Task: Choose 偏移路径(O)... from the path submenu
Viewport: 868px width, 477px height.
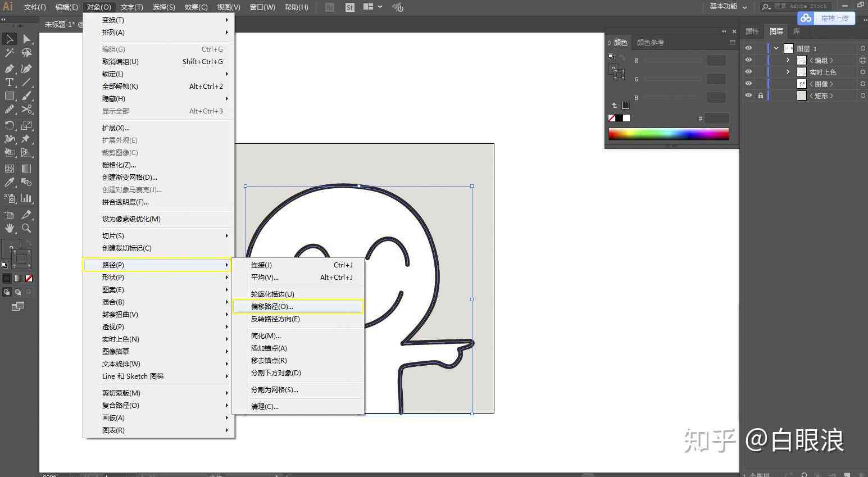Action: coord(298,307)
